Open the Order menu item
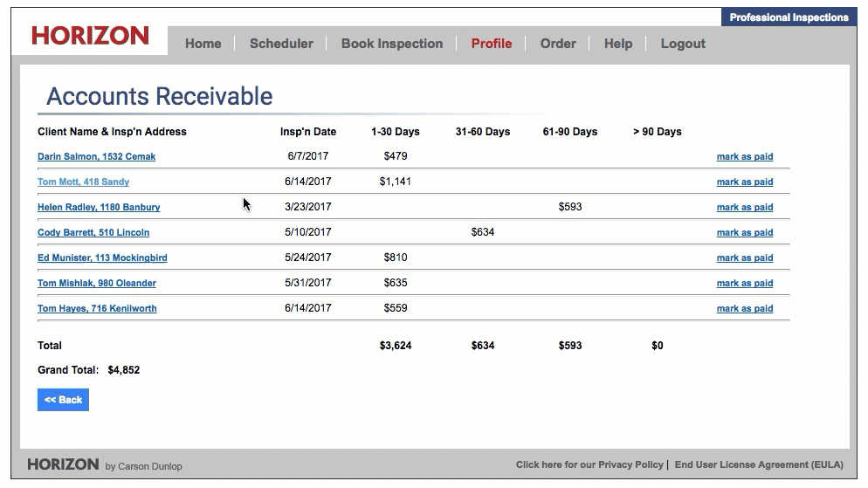The height and width of the screenshot is (488, 868). (557, 44)
